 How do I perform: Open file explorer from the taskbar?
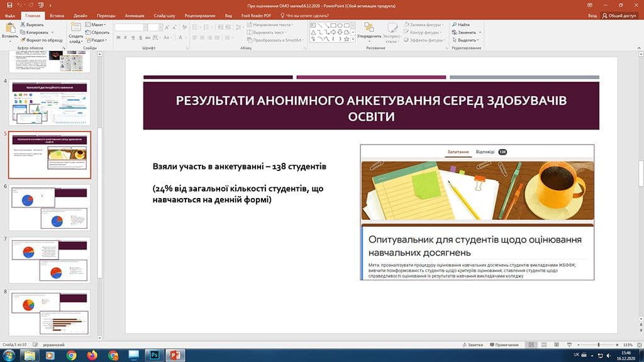click(30, 355)
